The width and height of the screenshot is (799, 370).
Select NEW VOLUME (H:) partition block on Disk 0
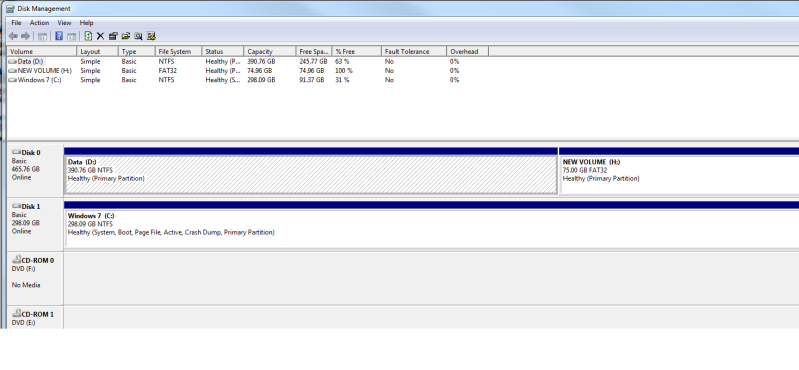(x=679, y=171)
